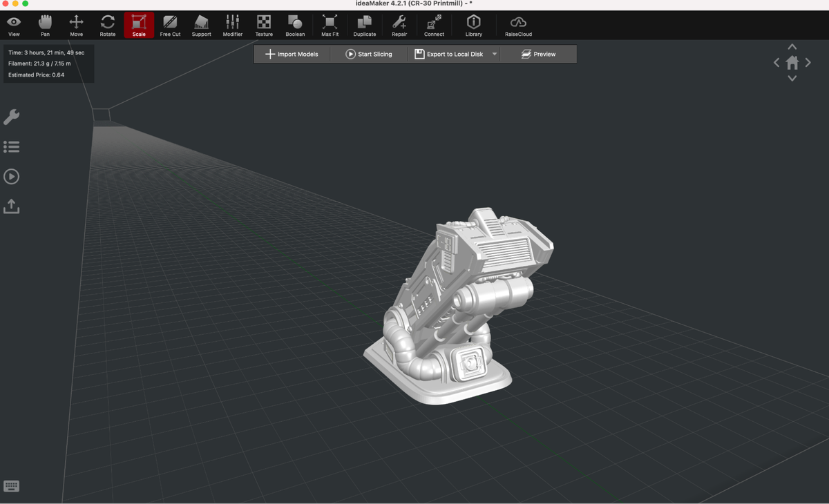
Task: Apply Max Fit to the model
Action: click(x=330, y=25)
